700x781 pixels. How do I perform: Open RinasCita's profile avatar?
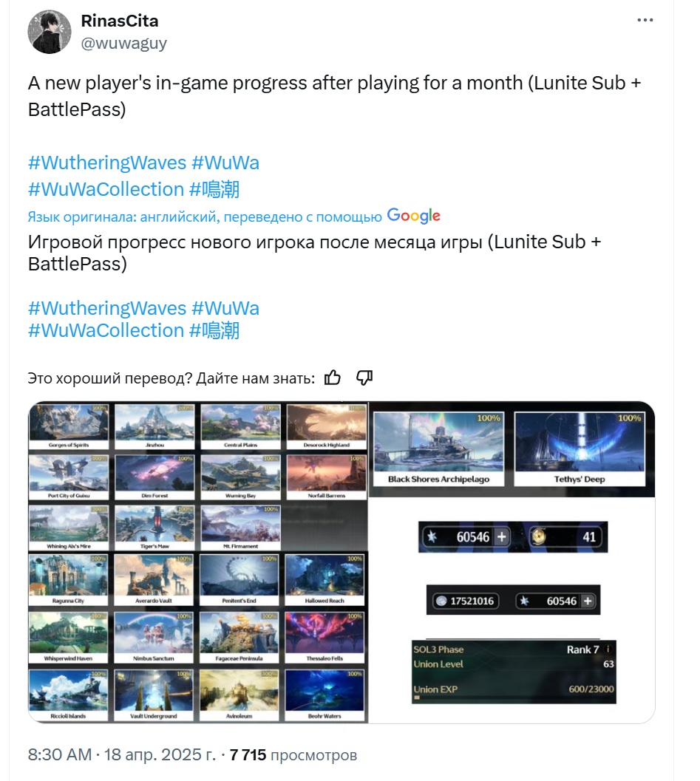coord(50,32)
